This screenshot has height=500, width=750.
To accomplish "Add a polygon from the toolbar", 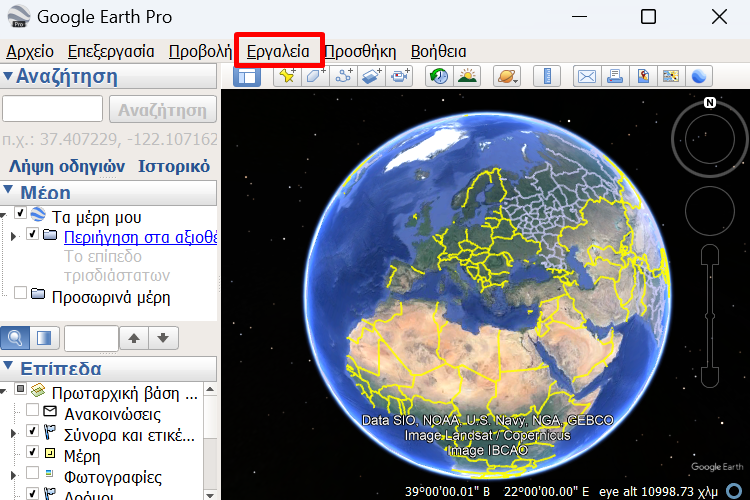I will 315,76.
